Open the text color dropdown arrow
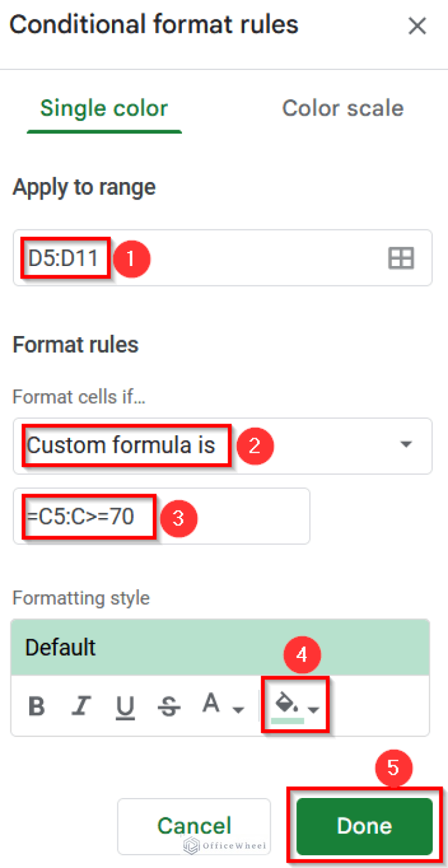The height and width of the screenshot is (868, 448). click(x=238, y=710)
